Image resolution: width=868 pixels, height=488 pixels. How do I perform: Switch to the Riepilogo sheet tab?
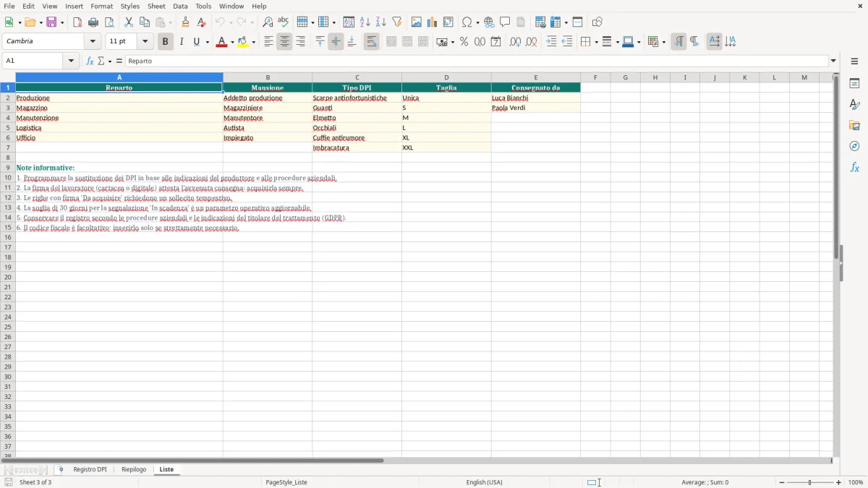134,469
